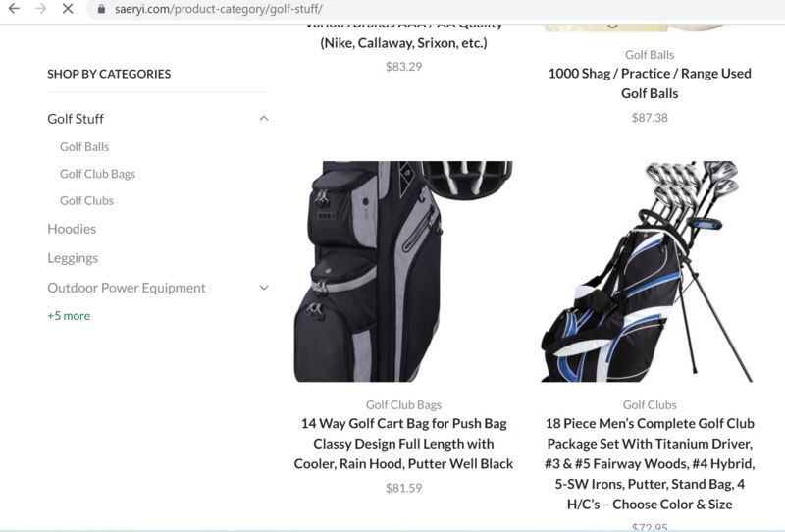Open 1000 Shag Practice Range Golf Balls link
The width and height of the screenshot is (785, 532).
(x=650, y=83)
